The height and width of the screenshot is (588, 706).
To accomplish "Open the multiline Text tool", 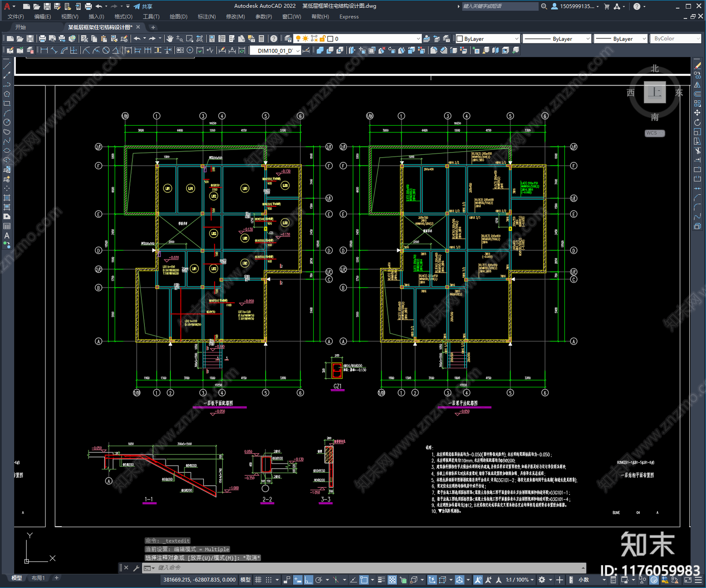I will 7,236.
